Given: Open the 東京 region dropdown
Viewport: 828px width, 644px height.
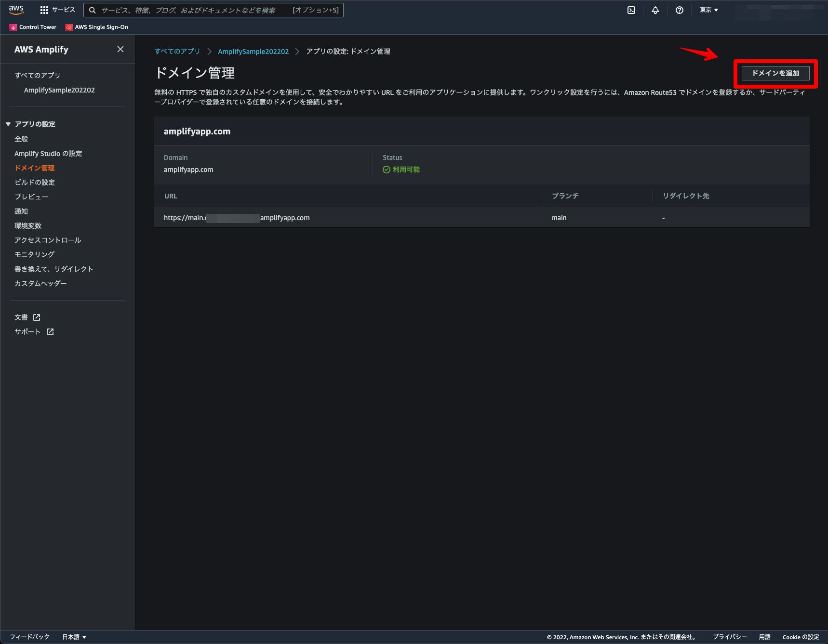Looking at the screenshot, I should coord(709,10).
